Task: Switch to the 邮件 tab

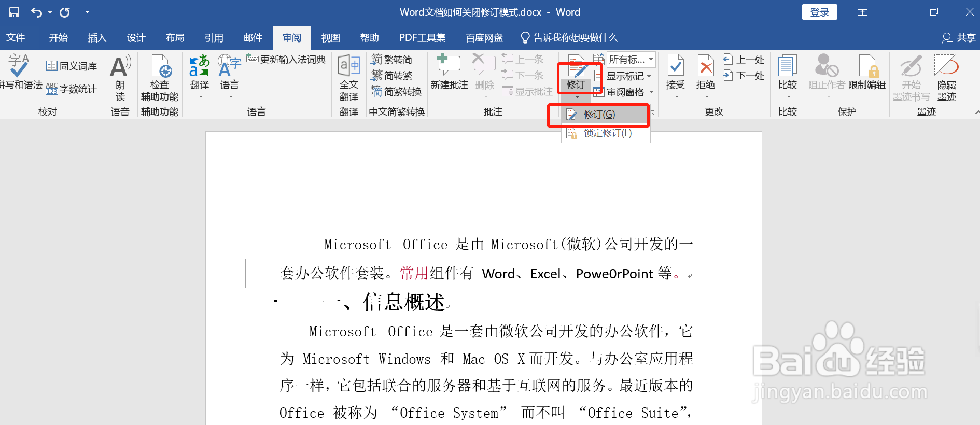Action: pos(253,38)
